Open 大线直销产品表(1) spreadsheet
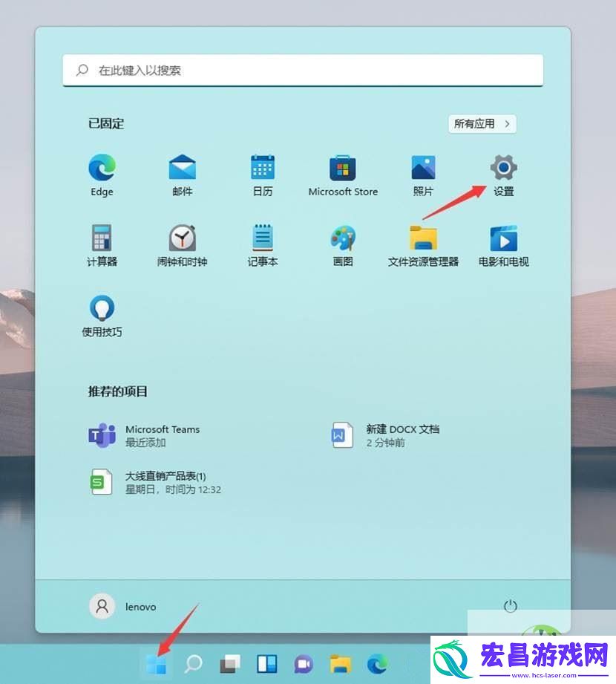The image size is (616, 684). (x=155, y=482)
